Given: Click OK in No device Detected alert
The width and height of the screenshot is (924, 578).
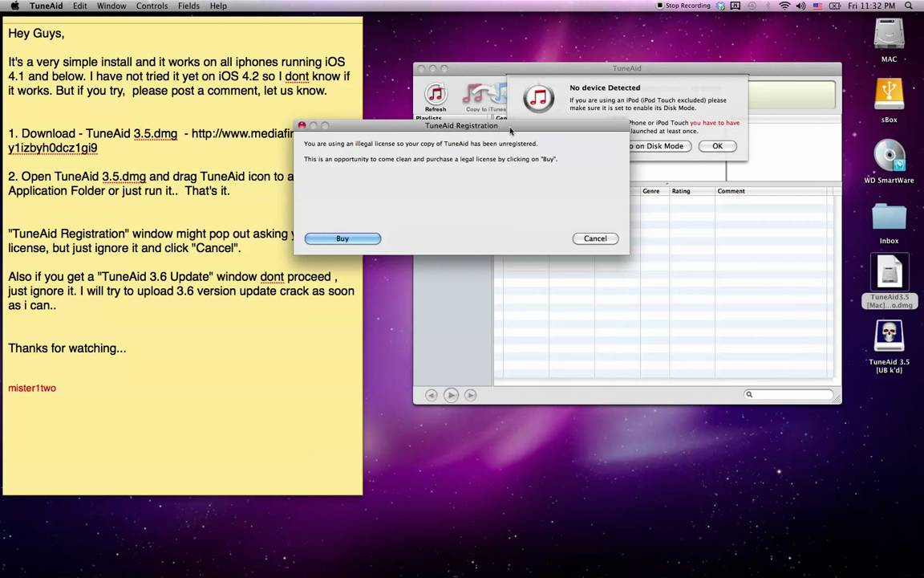Looking at the screenshot, I should click(717, 146).
